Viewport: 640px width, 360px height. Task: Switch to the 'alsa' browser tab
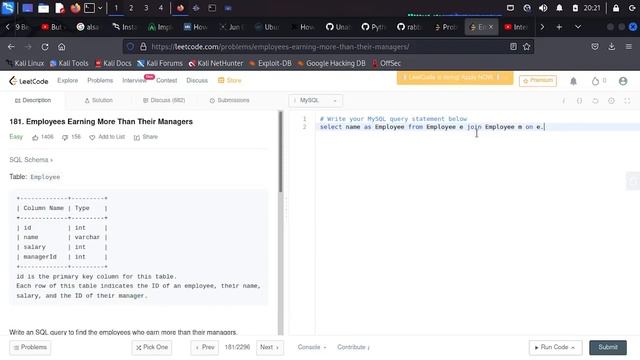[x=88, y=27]
